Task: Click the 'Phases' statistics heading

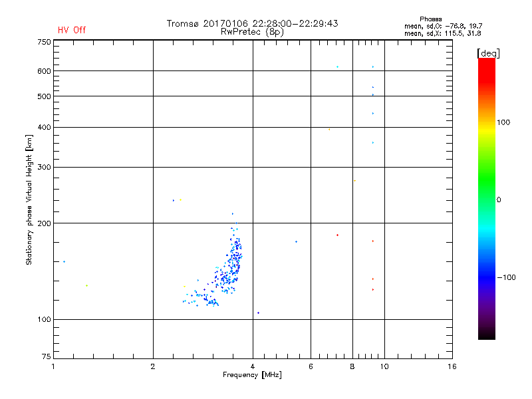Action: tap(430, 19)
